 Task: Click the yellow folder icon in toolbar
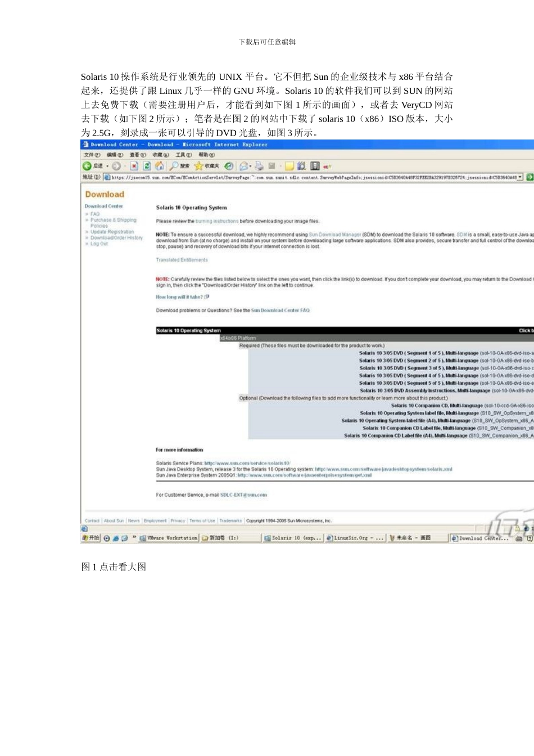[289, 166]
